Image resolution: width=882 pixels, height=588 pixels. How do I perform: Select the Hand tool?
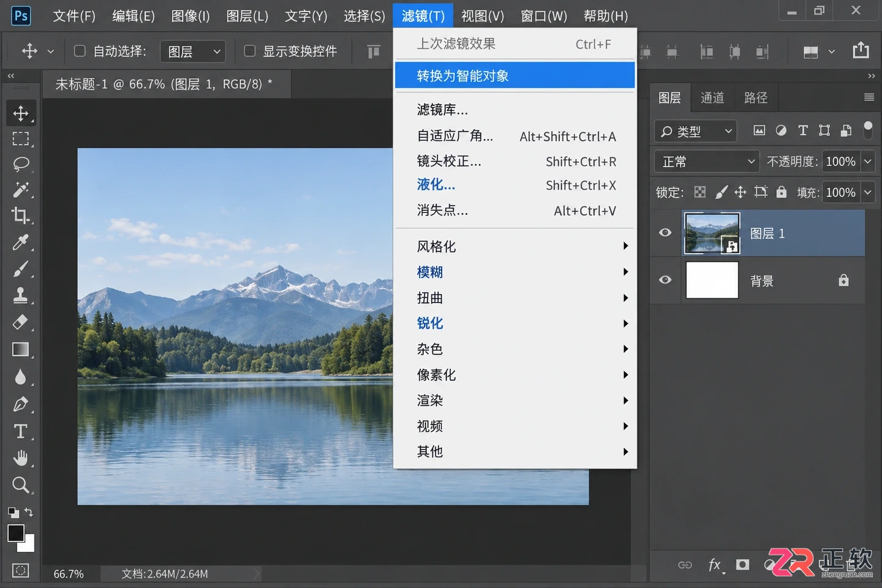pos(21,458)
